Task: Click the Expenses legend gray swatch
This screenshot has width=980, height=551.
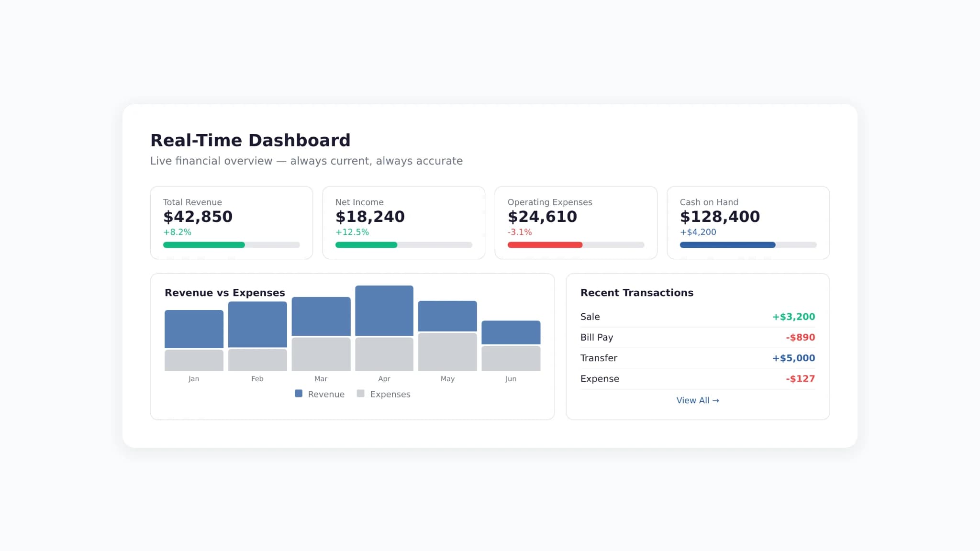Action: (x=361, y=393)
